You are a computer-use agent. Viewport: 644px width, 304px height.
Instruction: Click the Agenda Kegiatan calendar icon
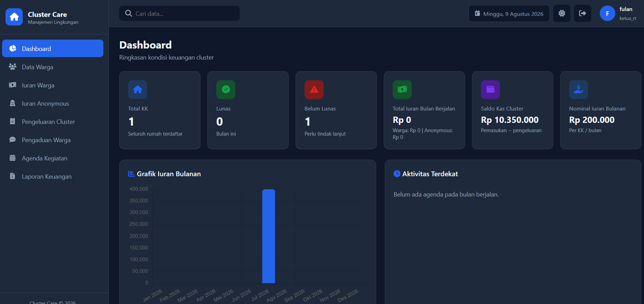click(x=12, y=158)
